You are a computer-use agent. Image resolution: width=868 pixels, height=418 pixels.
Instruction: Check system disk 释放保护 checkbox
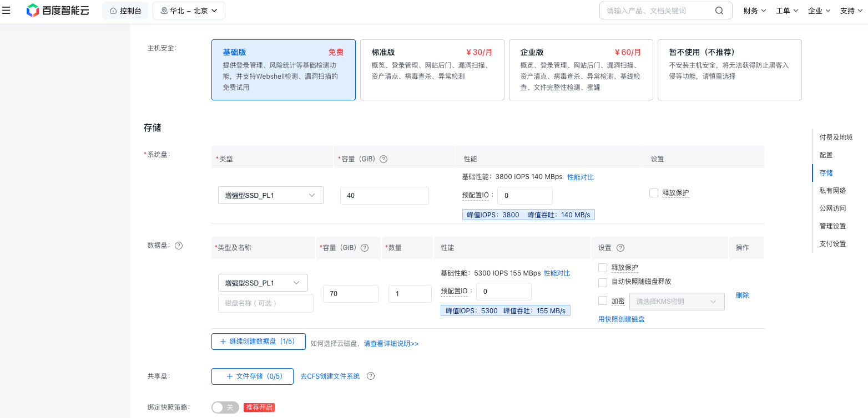pyautogui.click(x=654, y=193)
